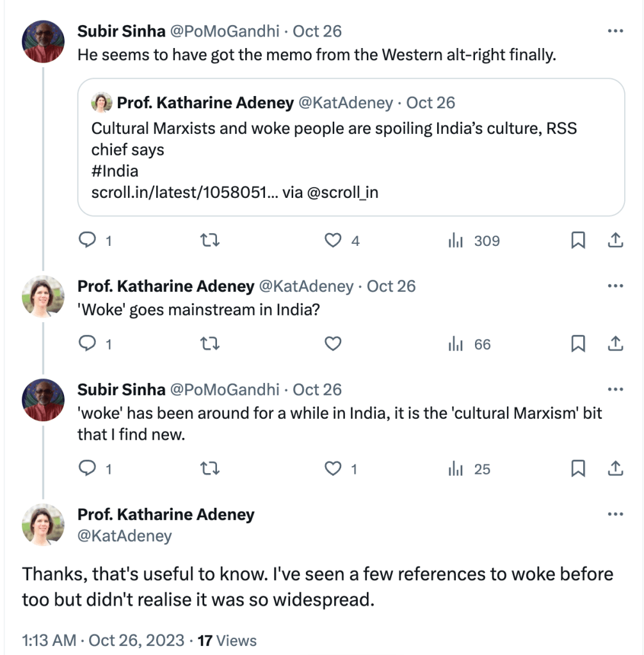The width and height of the screenshot is (644, 655).
Task: Like Subir Sinha's first tweet with 4 likes
Action: [x=333, y=240]
